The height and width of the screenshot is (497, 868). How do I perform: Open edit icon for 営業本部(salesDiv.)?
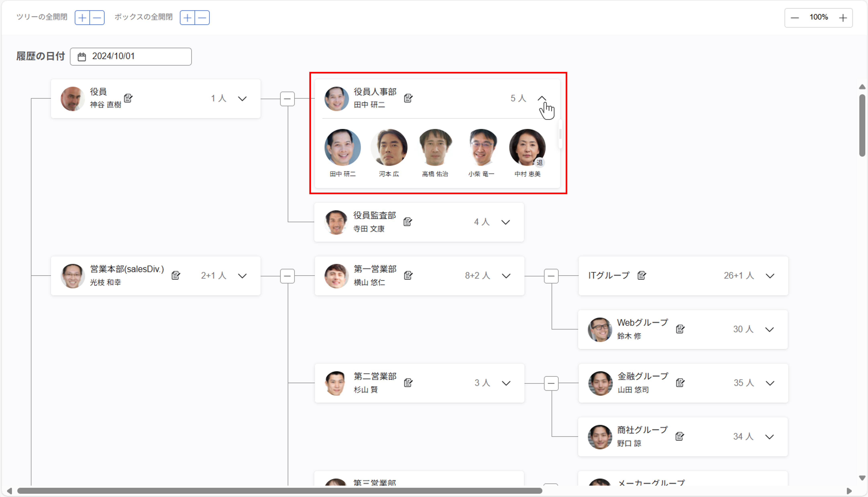(176, 276)
